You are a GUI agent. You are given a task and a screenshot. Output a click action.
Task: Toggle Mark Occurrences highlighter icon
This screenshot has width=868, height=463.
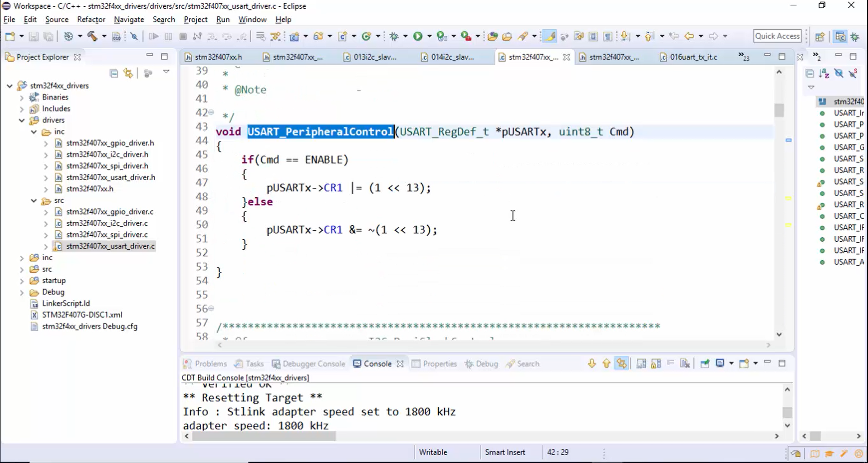pos(550,36)
